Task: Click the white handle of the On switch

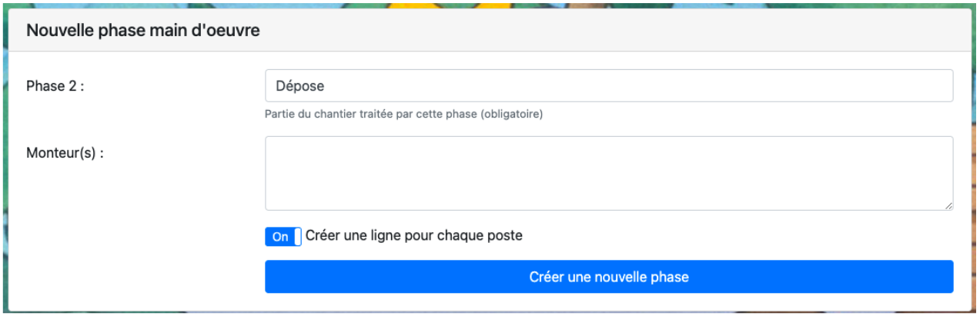Action: click(298, 237)
